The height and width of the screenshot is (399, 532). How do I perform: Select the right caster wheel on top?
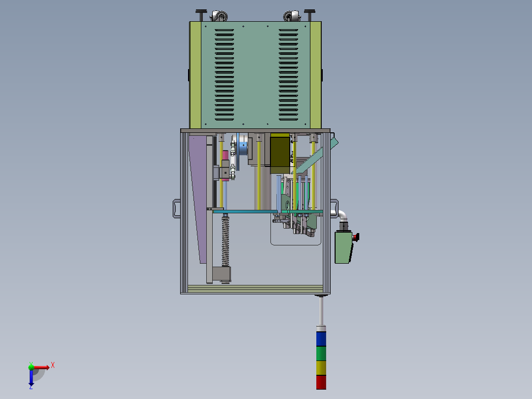[292, 16]
